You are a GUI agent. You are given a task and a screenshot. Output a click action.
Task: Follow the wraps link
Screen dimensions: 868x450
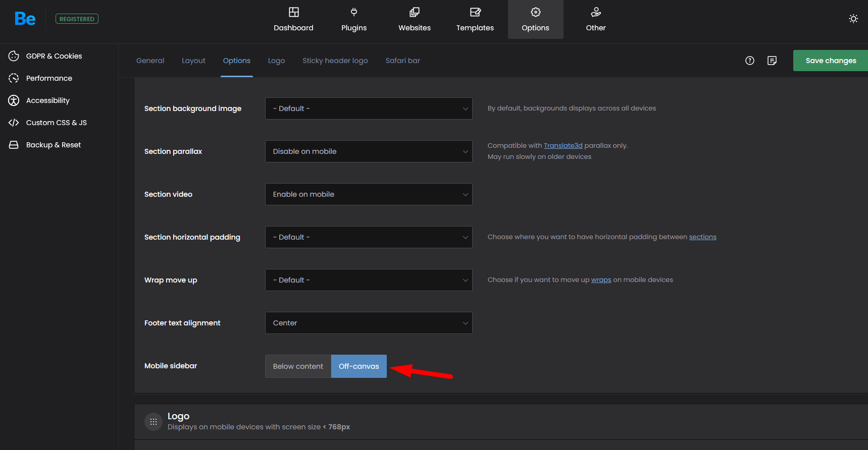pos(601,279)
